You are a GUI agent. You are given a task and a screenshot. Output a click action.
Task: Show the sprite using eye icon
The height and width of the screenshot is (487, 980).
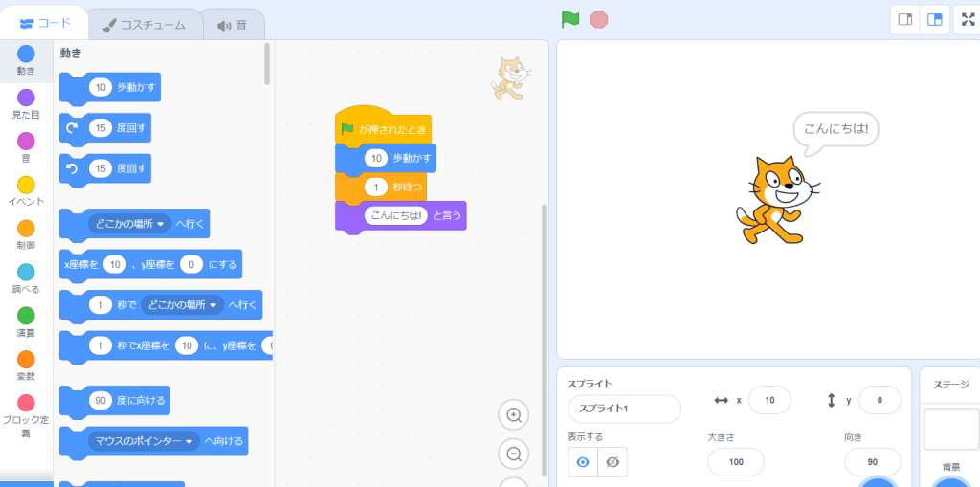(582, 462)
